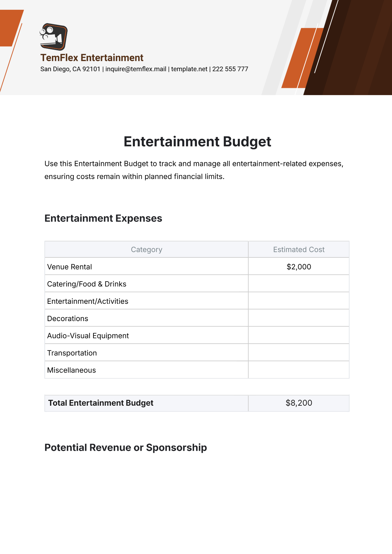
Task: Visit the template.net website link
Action: pos(189,69)
